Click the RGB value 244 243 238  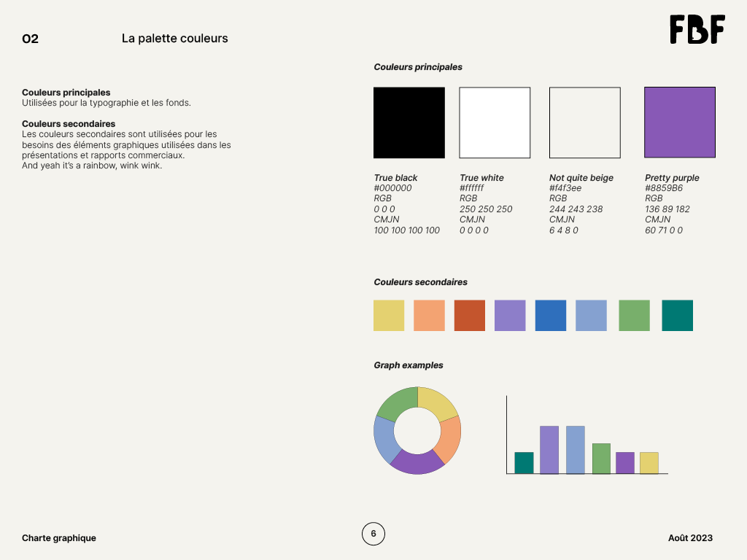pyautogui.click(x=576, y=209)
